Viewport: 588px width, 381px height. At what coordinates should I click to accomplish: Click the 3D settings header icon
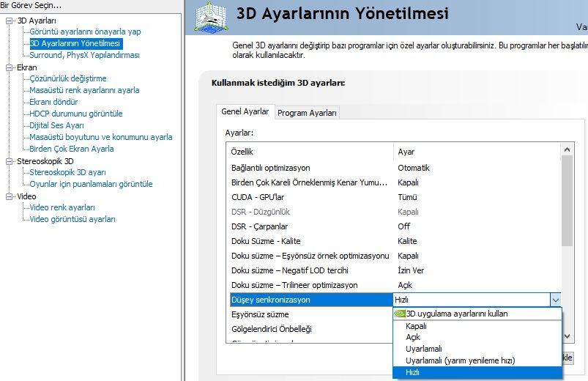coord(211,17)
